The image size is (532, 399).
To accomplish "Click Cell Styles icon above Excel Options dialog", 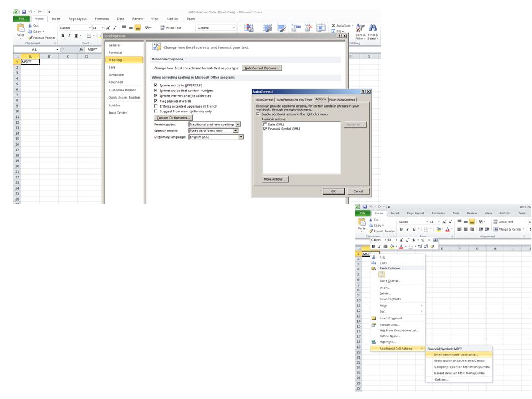I will (x=282, y=28).
